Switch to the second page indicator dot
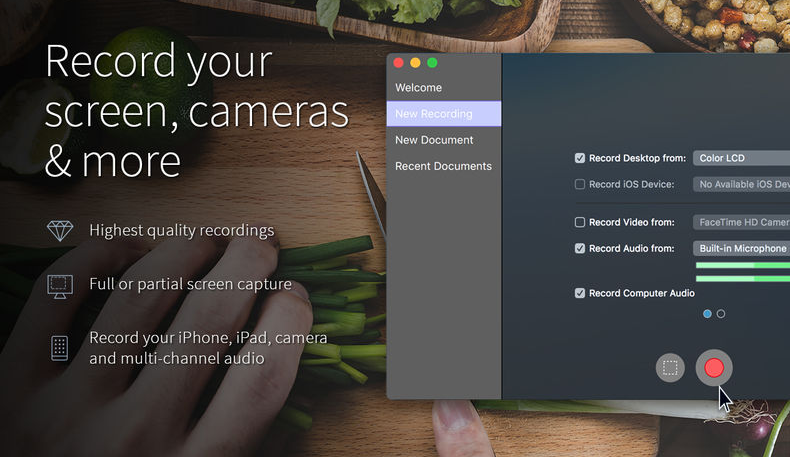This screenshot has height=457, width=790. point(721,314)
